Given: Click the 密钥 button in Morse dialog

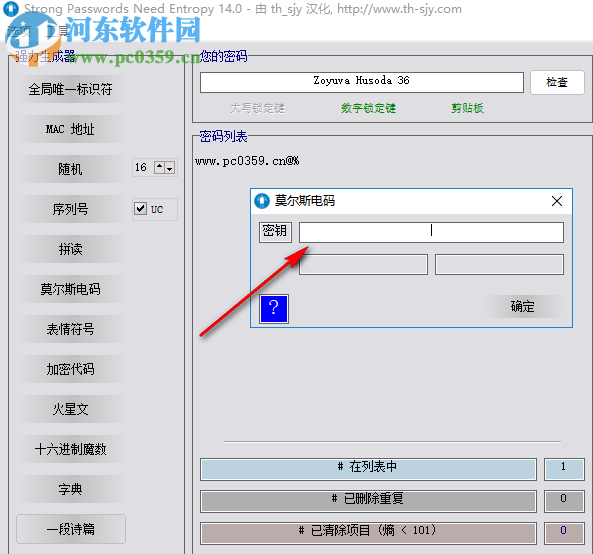Looking at the screenshot, I should tap(275, 232).
